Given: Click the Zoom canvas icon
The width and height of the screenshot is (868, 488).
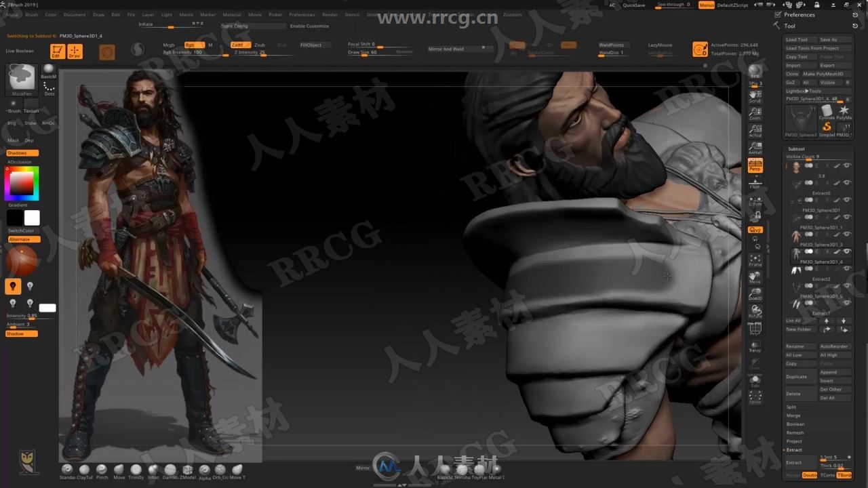Looking at the screenshot, I should tap(755, 113).
